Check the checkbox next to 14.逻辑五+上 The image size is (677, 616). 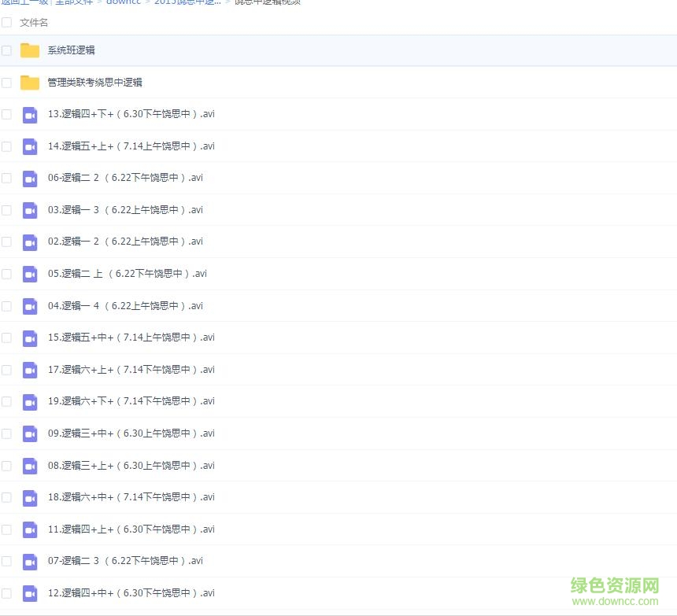[x=7, y=146]
